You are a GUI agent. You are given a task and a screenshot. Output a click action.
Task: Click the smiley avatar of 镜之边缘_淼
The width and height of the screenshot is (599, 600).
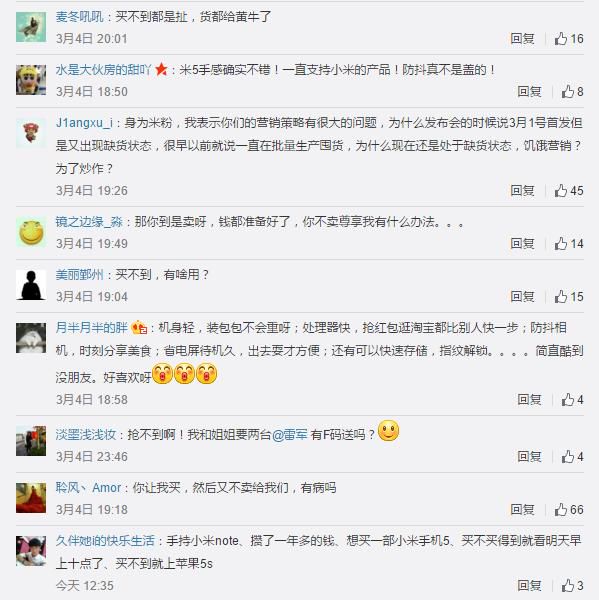(31, 232)
